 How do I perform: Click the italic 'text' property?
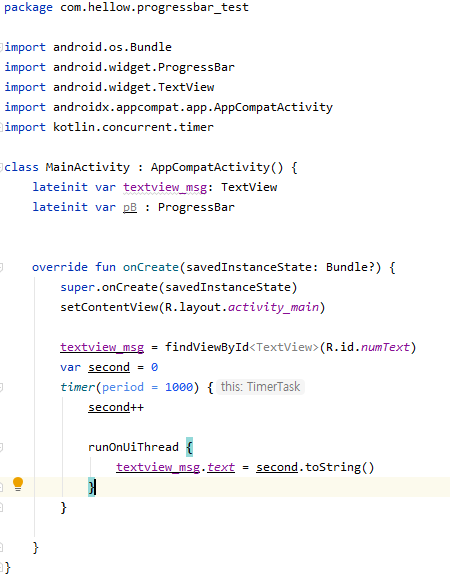point(221,467)
